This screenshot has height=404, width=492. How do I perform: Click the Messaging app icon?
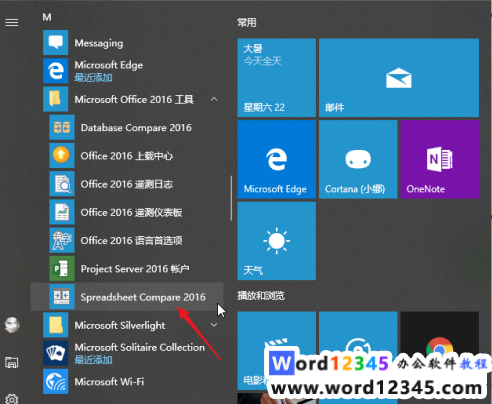(56, 43)
